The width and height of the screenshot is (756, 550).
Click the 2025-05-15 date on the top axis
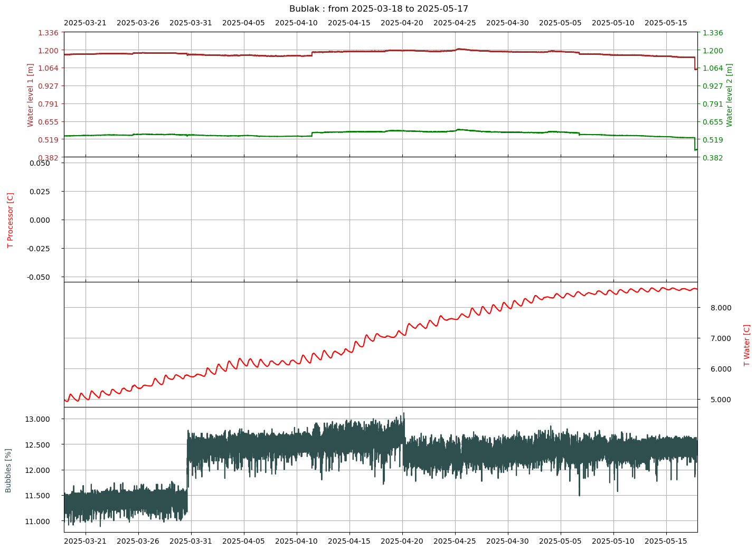[666, 23]
